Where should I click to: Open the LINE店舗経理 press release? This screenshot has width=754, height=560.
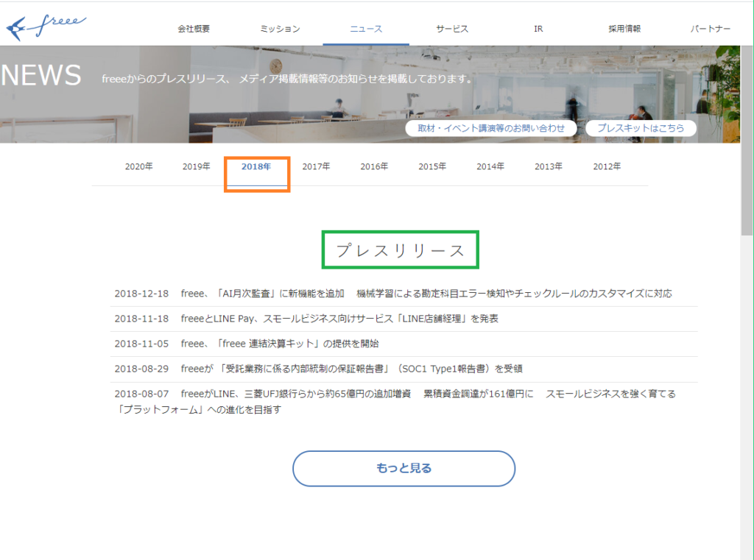[339, 319]
